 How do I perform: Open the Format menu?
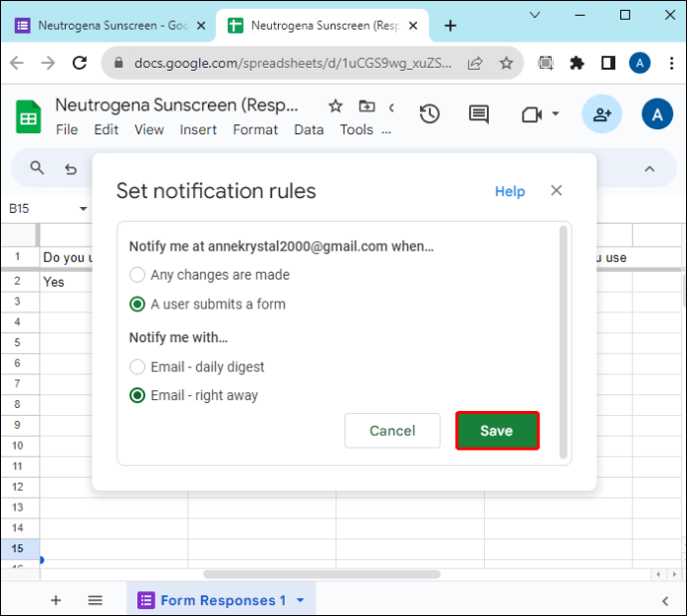(255, 129)
